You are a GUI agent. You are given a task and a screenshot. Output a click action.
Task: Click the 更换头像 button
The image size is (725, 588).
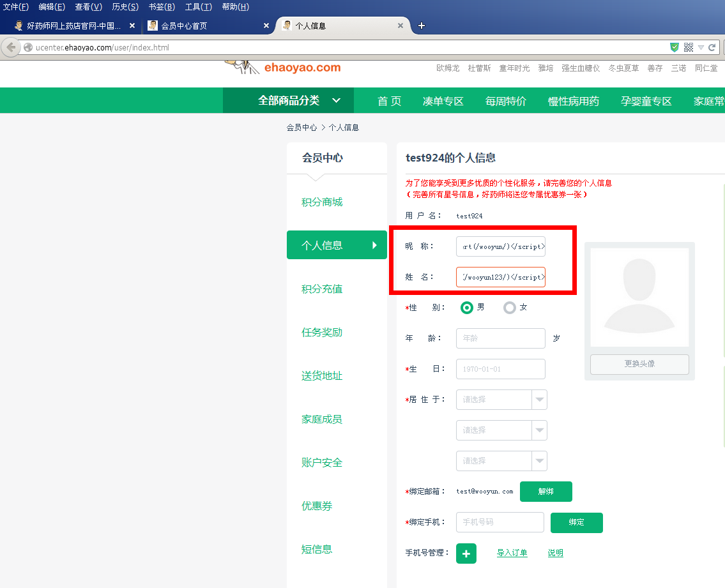coord(639,365)
